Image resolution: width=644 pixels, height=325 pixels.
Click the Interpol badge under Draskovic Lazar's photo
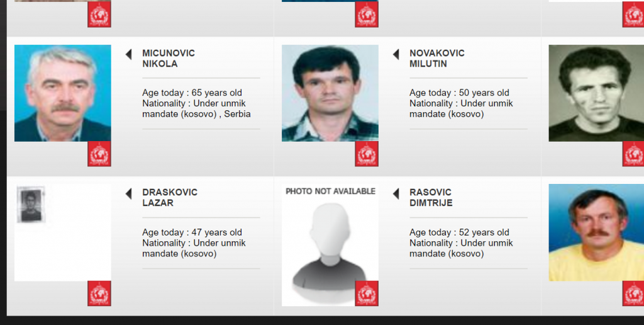click(x=99, y=294)
